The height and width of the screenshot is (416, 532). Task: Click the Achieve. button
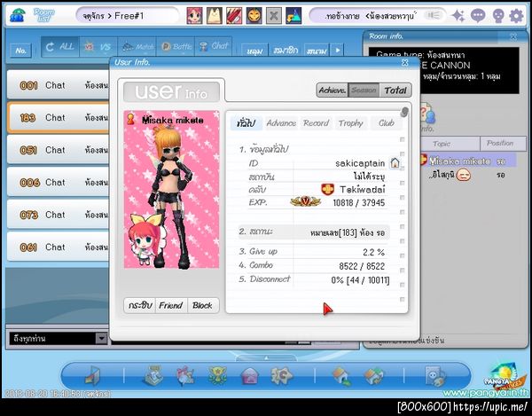coord(332,90)
